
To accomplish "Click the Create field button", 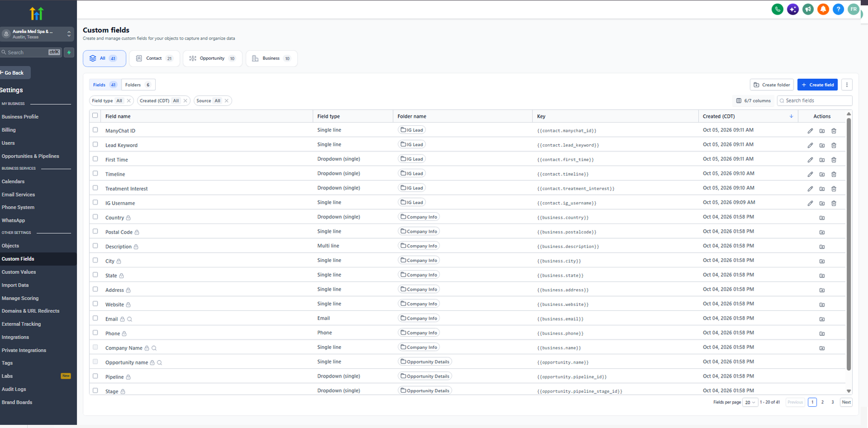I will pyautogui.click(x=818, y=85).
